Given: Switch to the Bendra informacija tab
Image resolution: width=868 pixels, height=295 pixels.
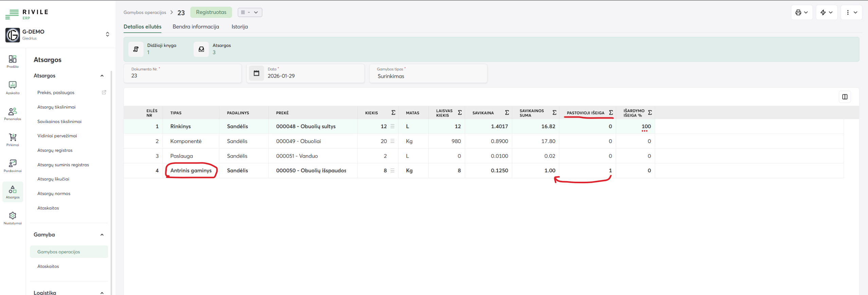Looking at the screenshot, I should (196, 27).
